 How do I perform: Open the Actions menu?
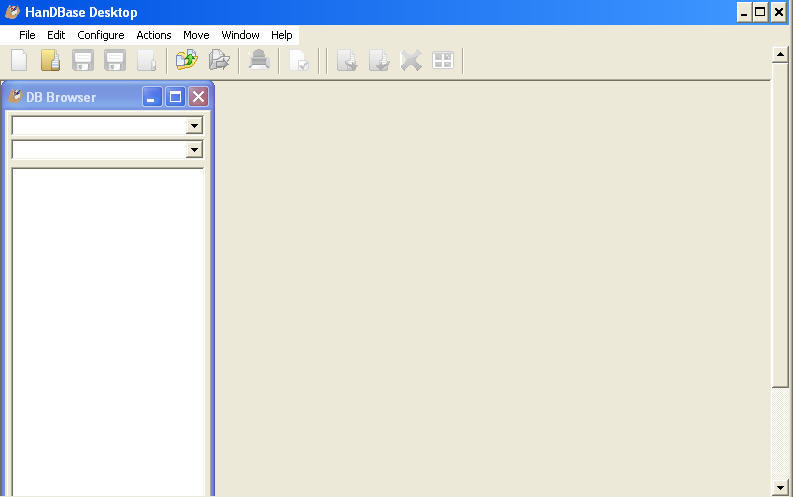pyautogui.click(x=154, y=35)
